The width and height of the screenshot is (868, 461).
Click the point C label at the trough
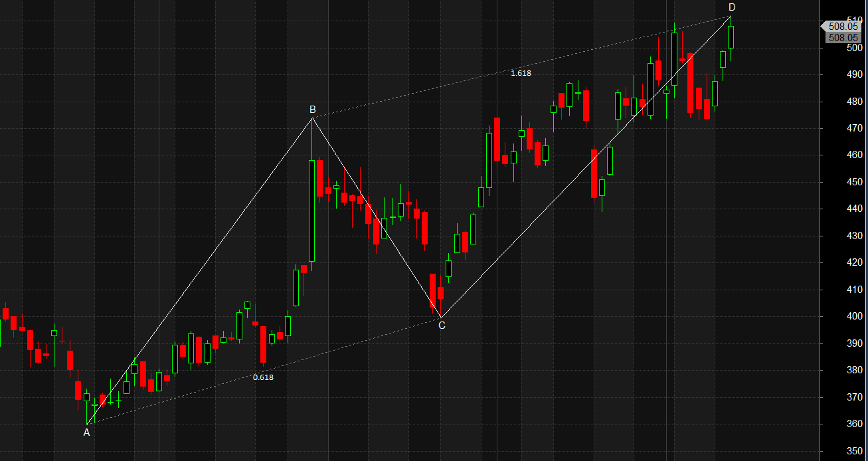tap(442, 325)
